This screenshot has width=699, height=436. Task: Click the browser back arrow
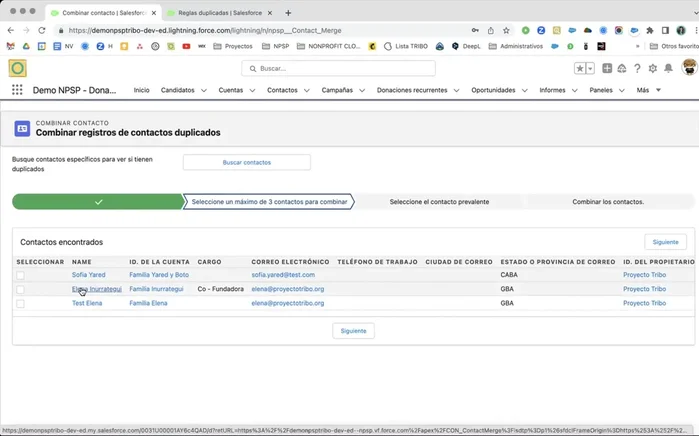pos(11,30)
